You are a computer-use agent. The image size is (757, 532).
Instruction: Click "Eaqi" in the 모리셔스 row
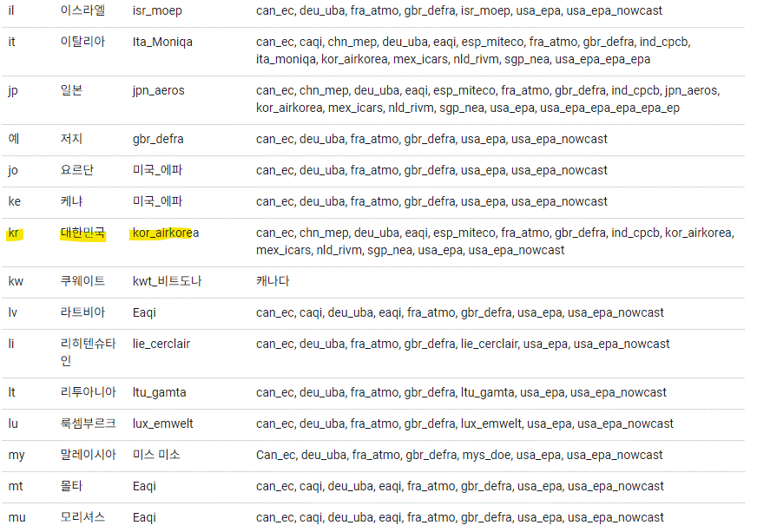coord(144,518)
